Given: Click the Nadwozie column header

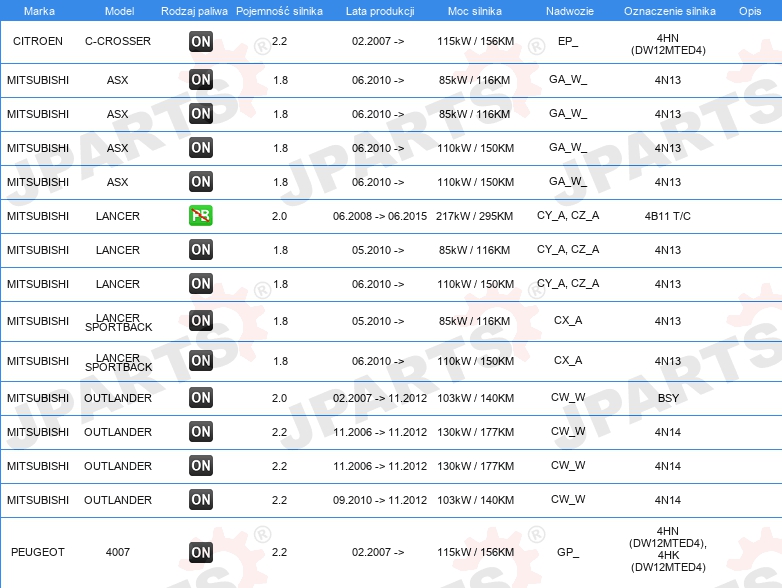Looking at the screenshot, I should pos(570,11).
